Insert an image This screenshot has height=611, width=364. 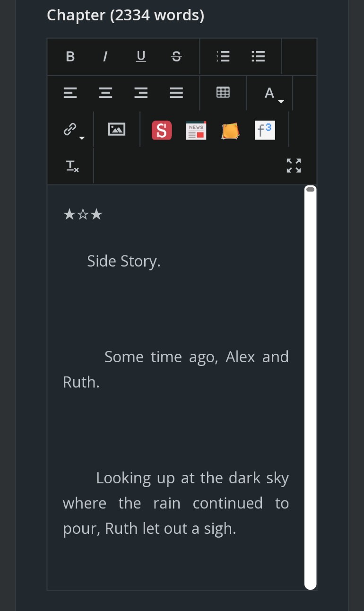coord(117,129)
